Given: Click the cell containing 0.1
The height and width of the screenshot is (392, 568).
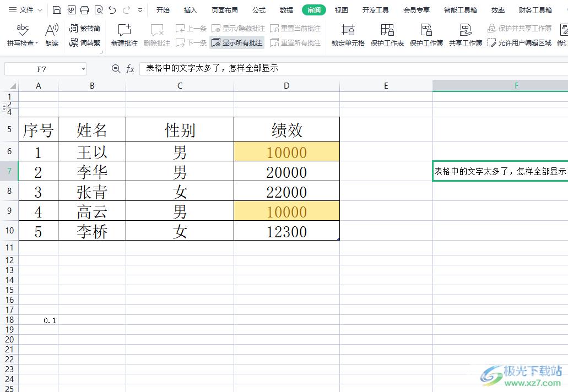Looking at the screenshot, I should point(39,320).
